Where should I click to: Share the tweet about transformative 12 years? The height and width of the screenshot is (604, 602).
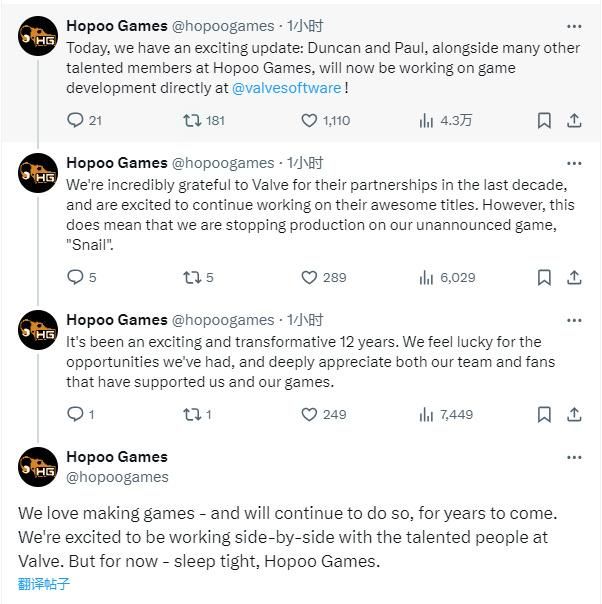(x=574, y=414)
